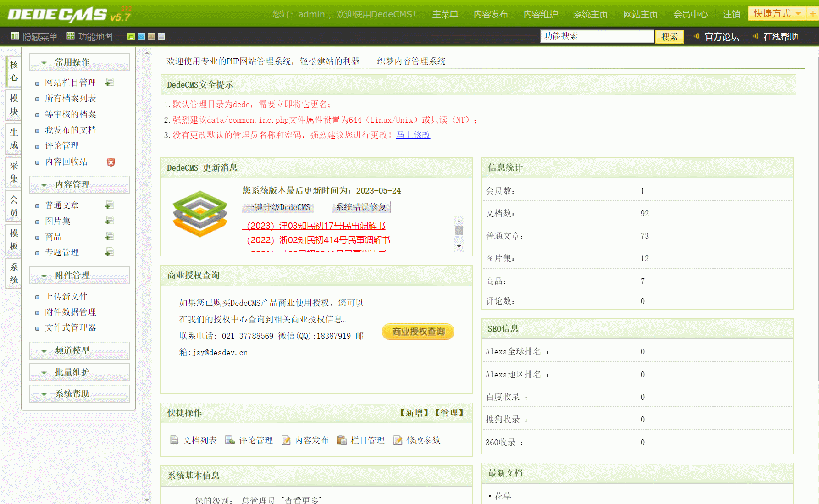This screenshot has height=504, width=819.
Task: Expand the 系统帮助 menu section
Action: point(79,393)
